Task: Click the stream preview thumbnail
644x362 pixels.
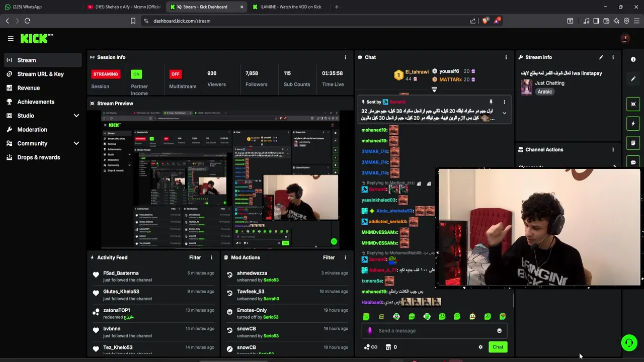Action: [x=220, y=180]
